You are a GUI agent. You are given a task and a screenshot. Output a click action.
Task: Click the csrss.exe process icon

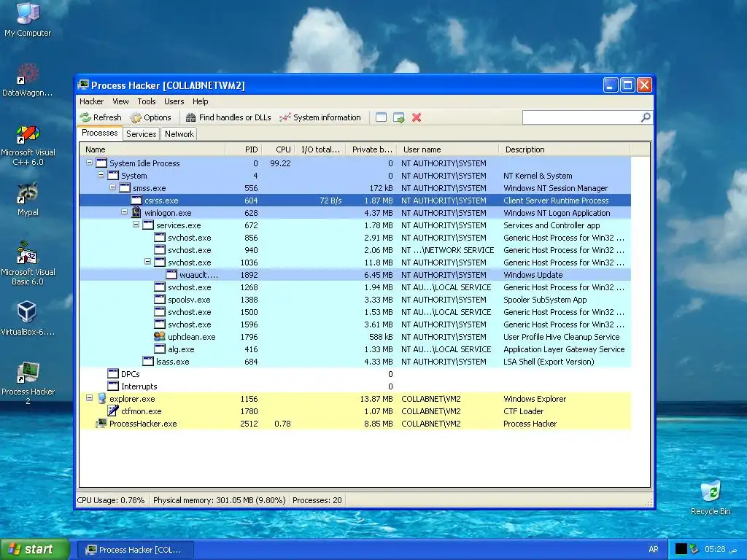click(136, 200)
